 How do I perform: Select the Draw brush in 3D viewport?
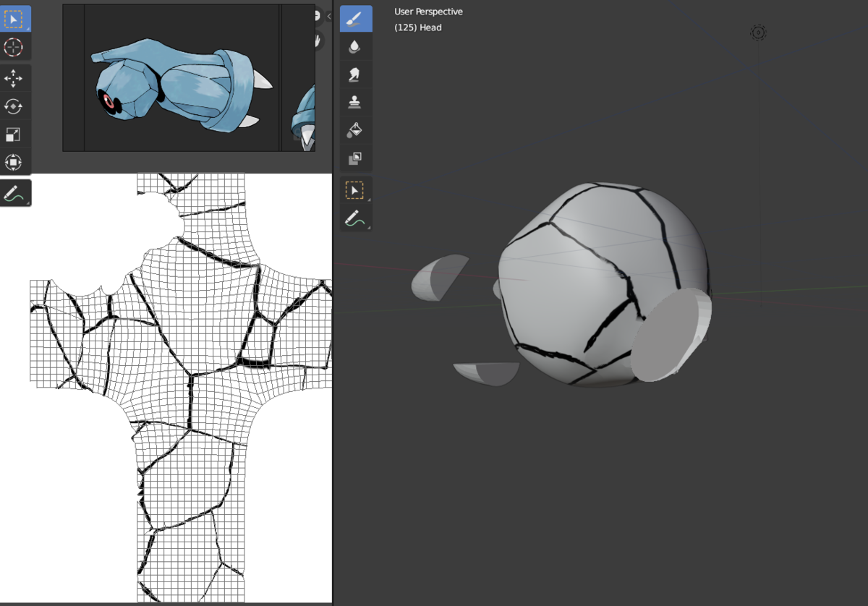pos(356,19)
